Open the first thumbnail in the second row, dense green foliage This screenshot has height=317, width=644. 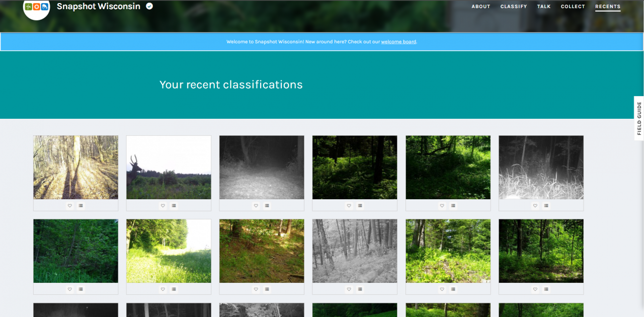[x=76, y=251]
